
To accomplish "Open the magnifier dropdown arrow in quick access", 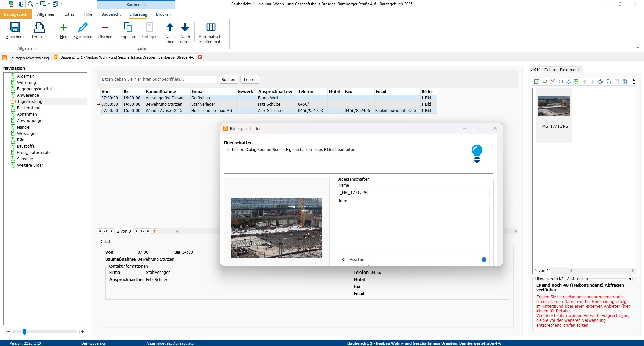I will (x=37, y=4).
